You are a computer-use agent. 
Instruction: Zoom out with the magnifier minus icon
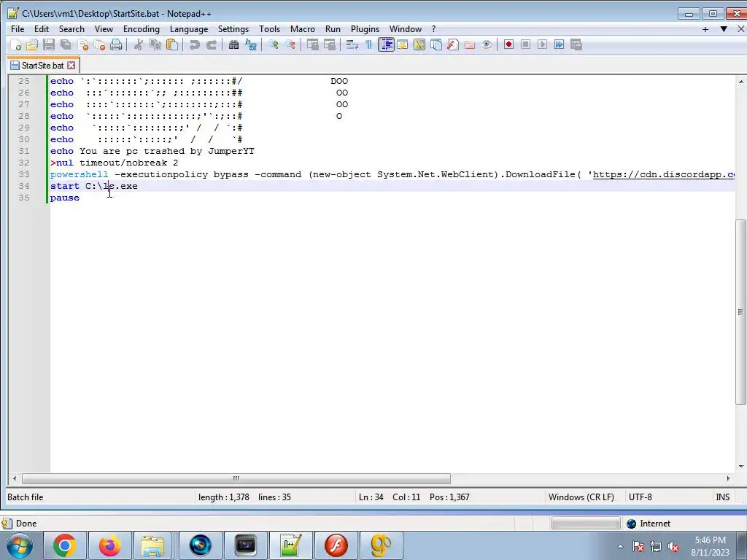[x=290, y=44]
